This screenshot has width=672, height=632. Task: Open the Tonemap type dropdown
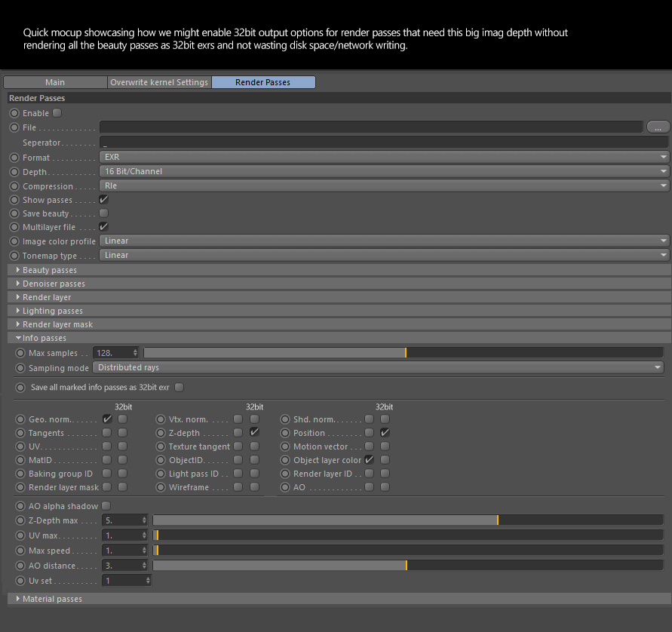pyautogui.click(x=384, y=256)
